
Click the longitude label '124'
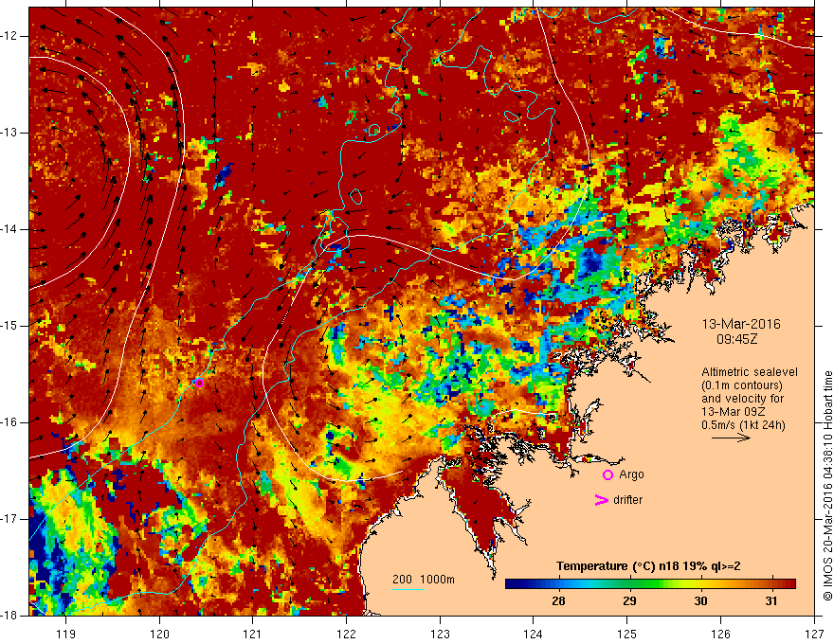[x=534, y=634]
